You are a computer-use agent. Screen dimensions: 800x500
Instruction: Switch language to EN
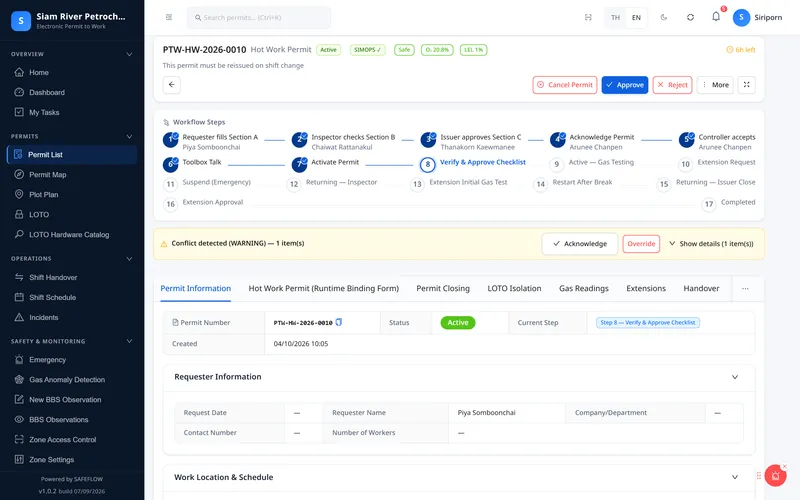[x=636, y=17]
